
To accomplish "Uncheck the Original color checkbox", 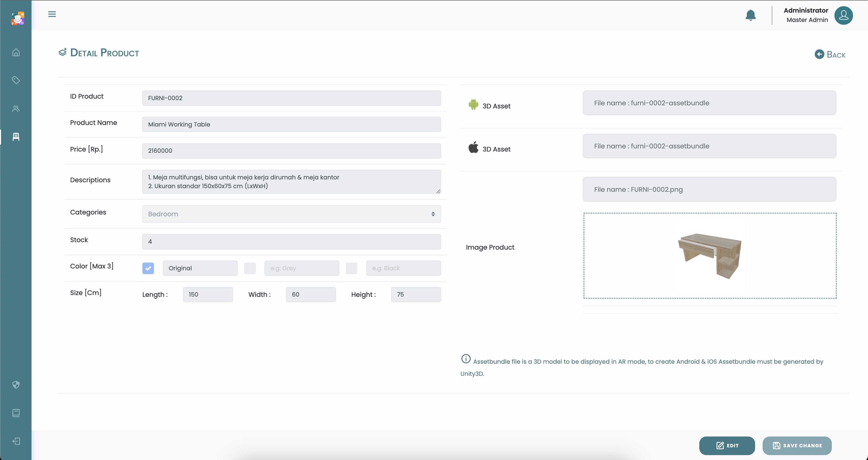I will pyautogui.click(x=148, y=268).
